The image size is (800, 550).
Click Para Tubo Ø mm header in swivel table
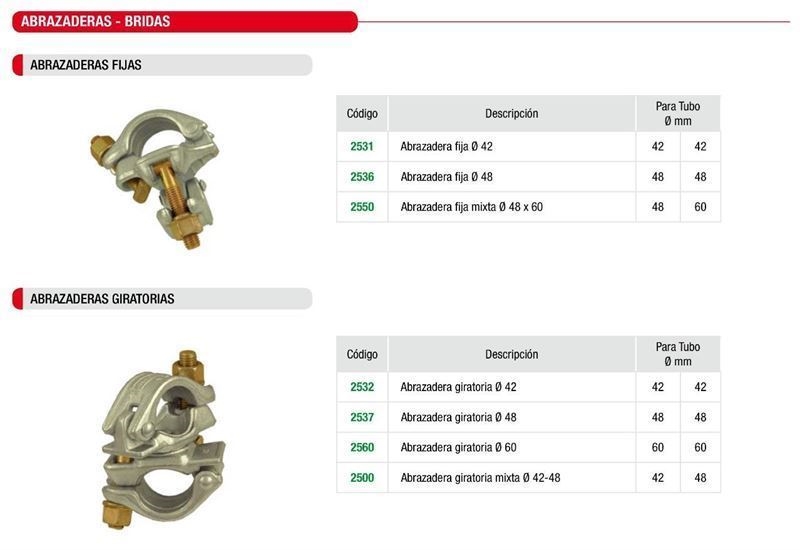pos(678,354)
